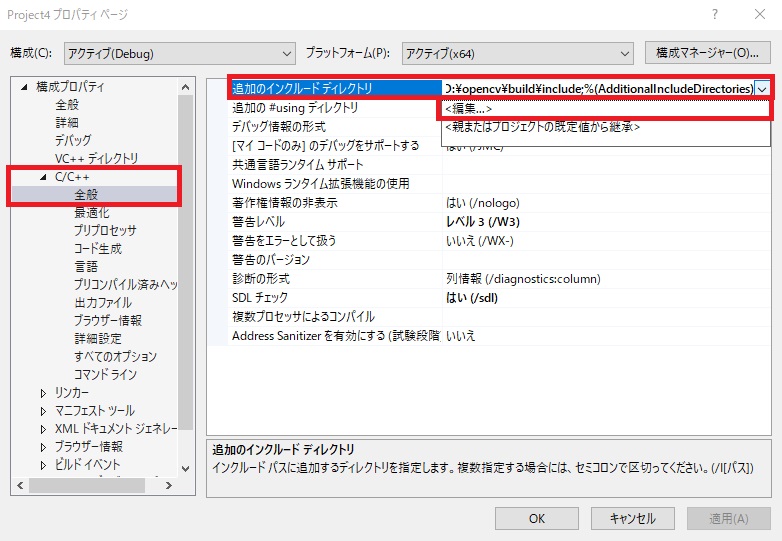Image resolution: width=782 pixels, height=541 pixels.
Task: Collapse the 構成プロパティ tree node
Action: click(24, 87)
